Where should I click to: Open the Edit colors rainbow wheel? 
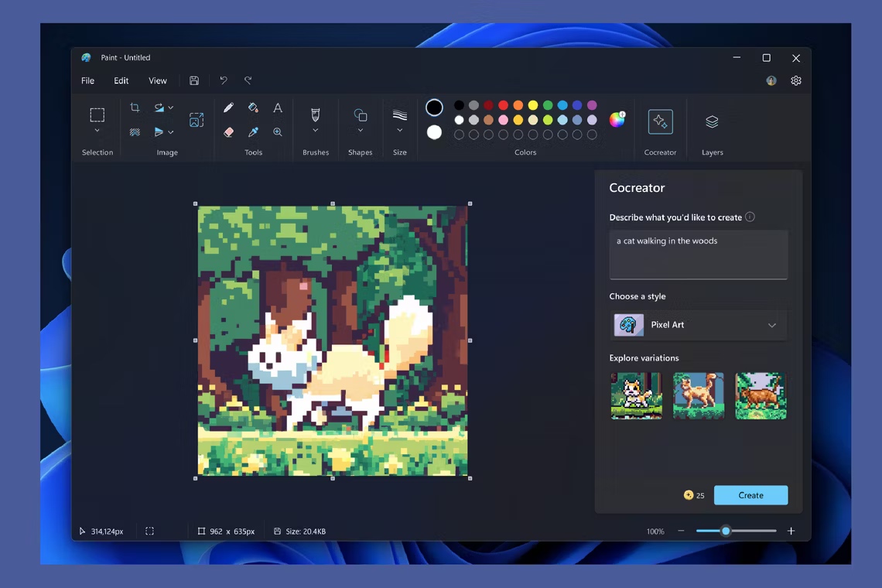click(617, 119)
